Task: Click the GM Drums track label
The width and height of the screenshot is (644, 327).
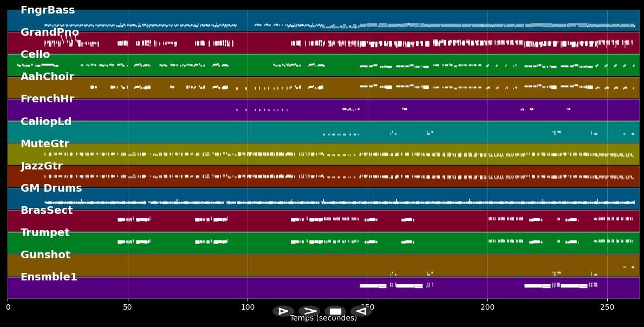Action: tap(51, 188)
